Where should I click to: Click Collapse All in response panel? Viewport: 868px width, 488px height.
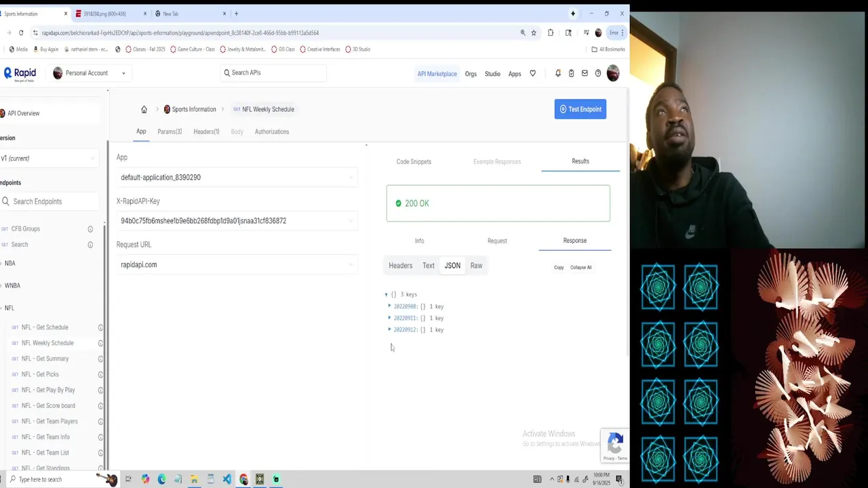pyautogui.click(x=580, y=268)
